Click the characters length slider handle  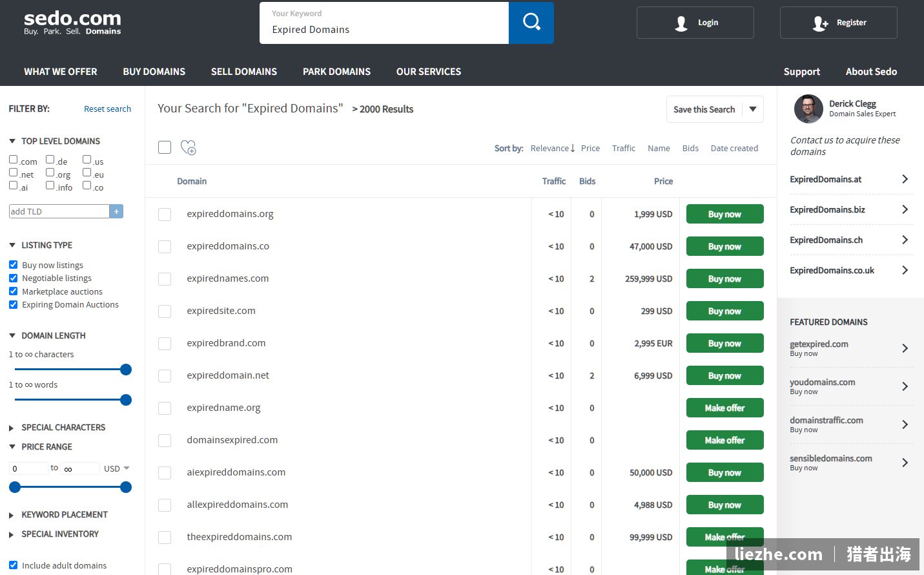point(126,370)
